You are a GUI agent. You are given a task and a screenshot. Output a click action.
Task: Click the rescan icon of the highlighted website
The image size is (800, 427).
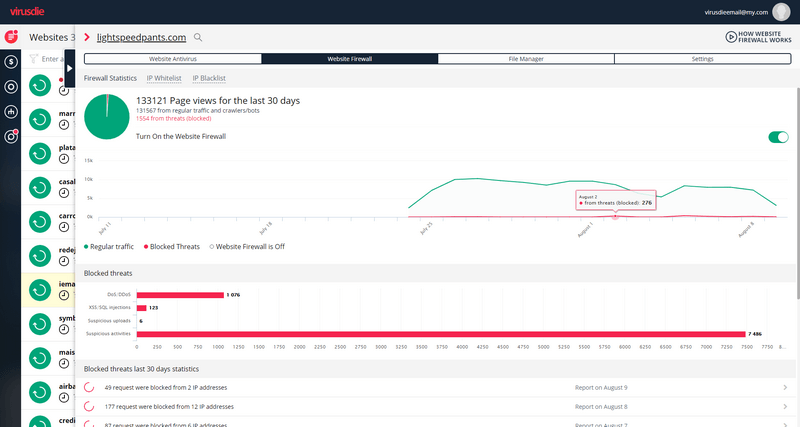pyautogui.click(x=41, y=289)
